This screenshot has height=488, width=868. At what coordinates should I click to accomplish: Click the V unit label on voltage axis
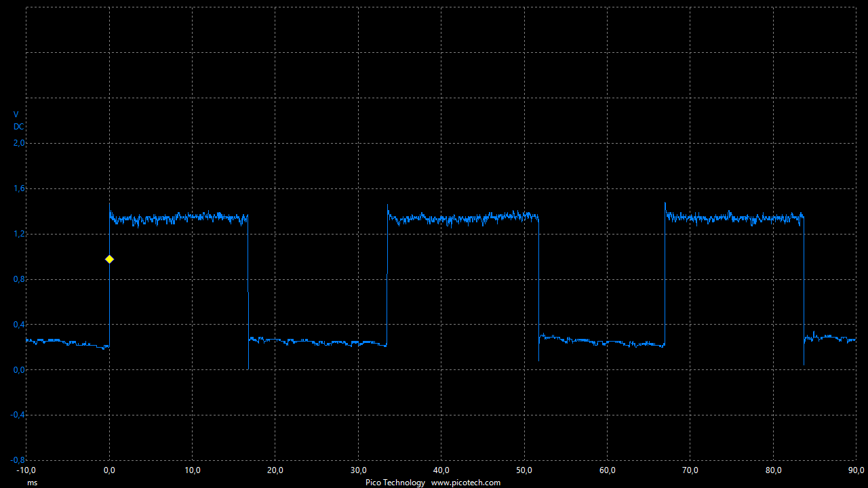coord(16,115)
